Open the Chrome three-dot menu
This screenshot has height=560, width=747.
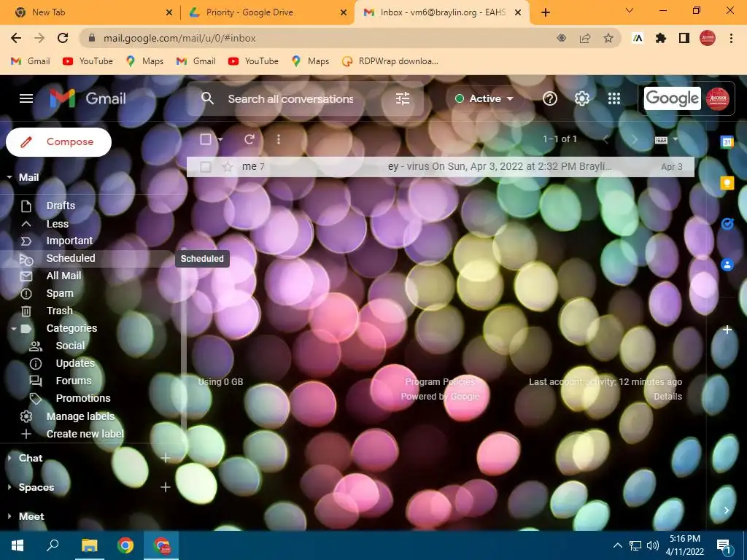(731, 38)
